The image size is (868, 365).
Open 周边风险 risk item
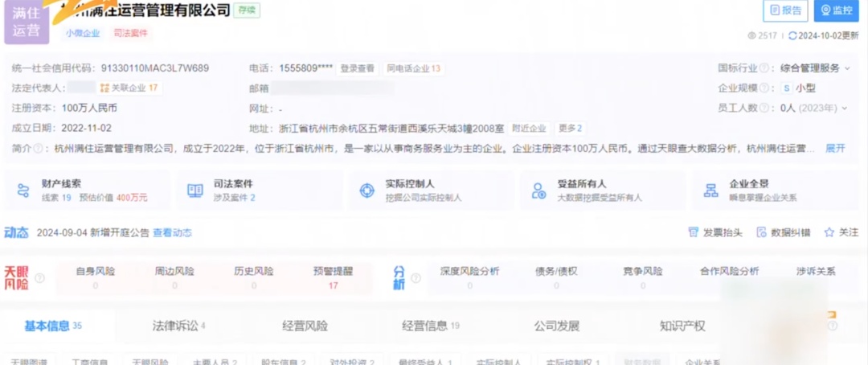click(x=174, y=278)
